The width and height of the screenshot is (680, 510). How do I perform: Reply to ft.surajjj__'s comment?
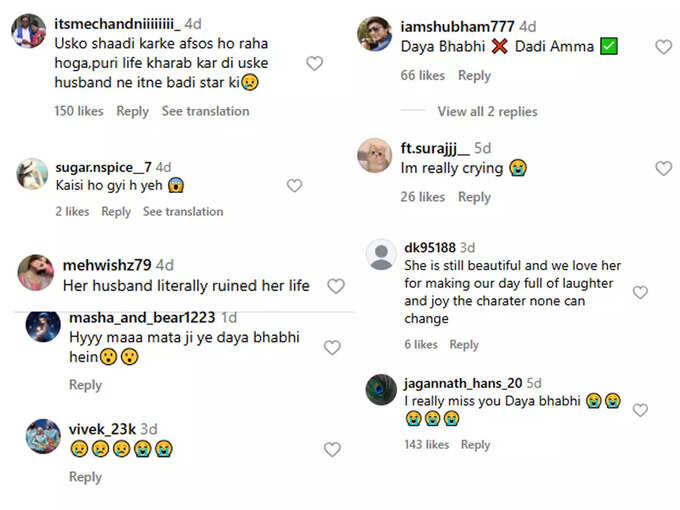click(x=474, y=197)
